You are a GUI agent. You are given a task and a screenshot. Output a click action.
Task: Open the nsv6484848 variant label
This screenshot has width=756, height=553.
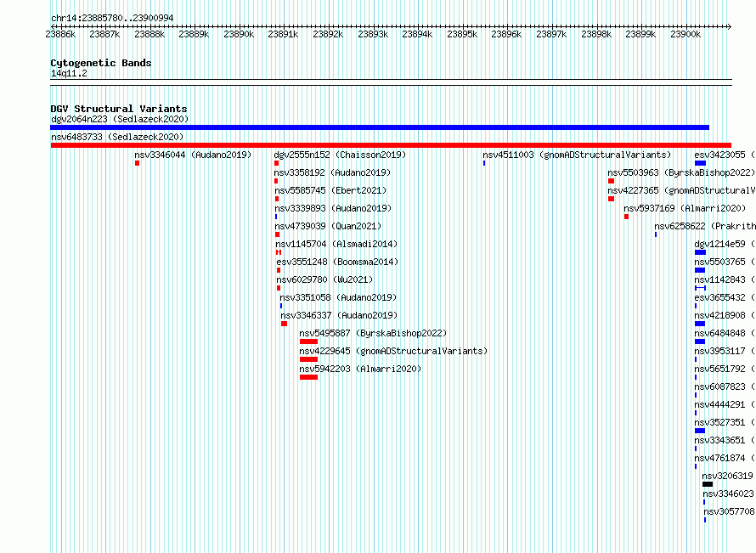[x=725, y=333]
